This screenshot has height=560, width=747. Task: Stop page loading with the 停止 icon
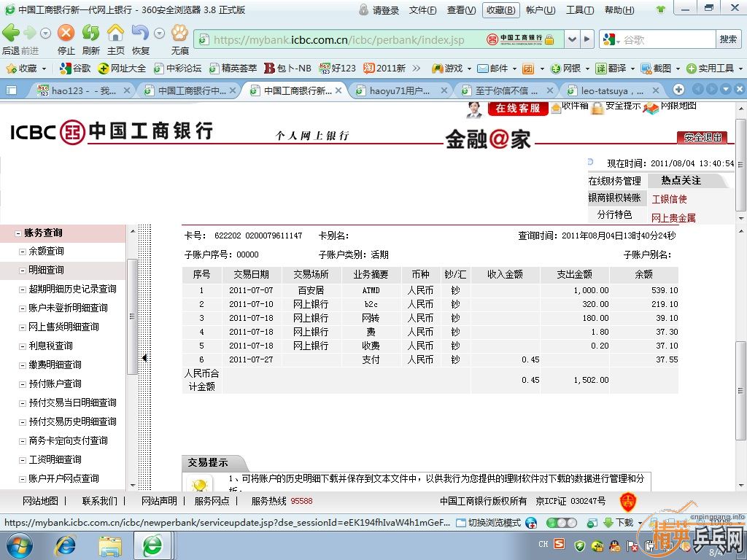pyautogui.click(x=66, y=33)
